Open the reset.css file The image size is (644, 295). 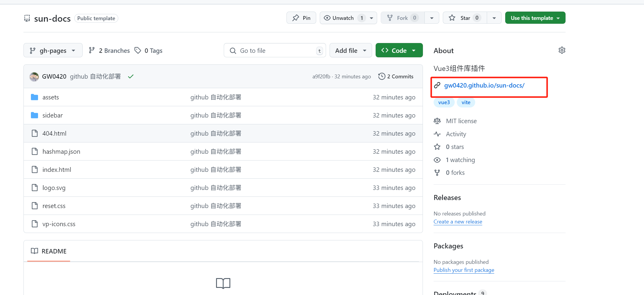pos(54,206)
